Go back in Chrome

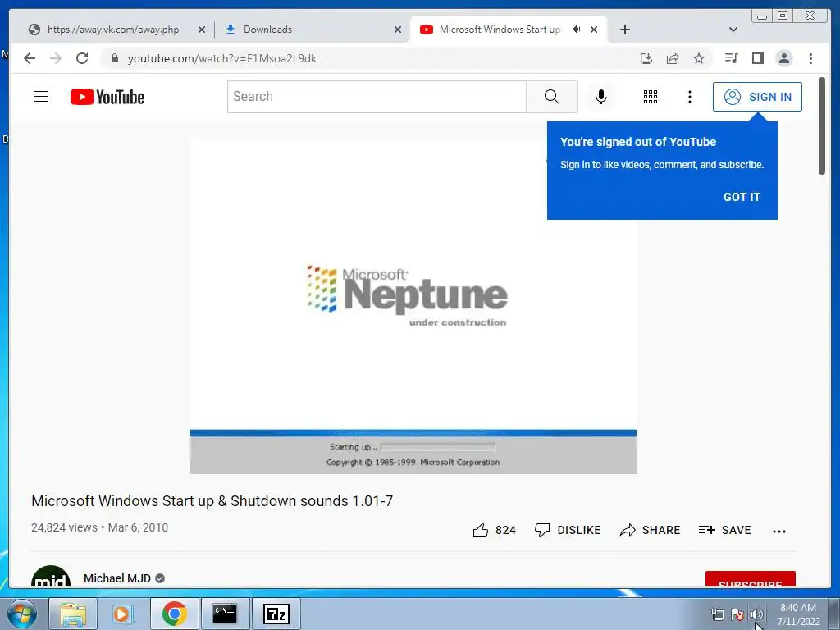pyautogui.click(x=30, y=58)
